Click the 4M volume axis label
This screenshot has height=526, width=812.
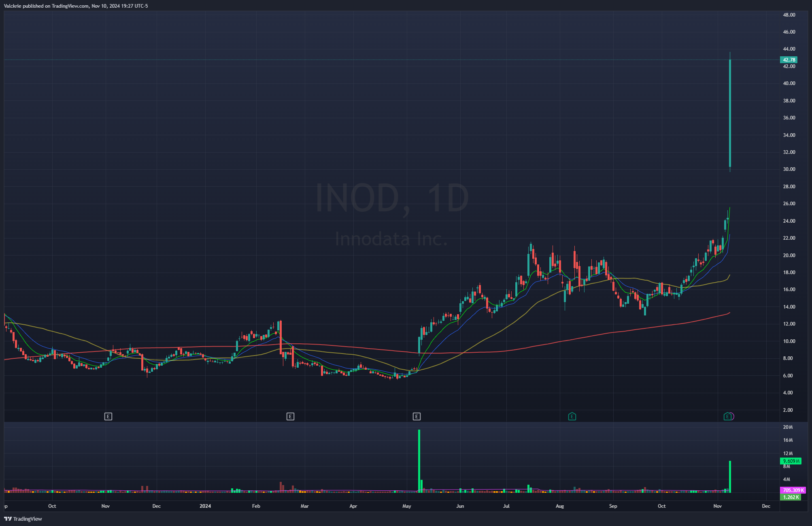[x=786, y=479]
